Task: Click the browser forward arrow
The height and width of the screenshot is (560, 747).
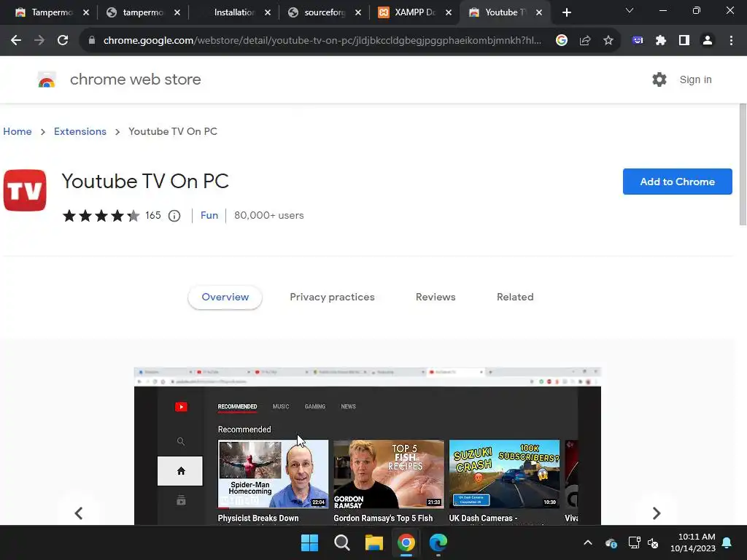Action: click(x=39, y=41)
